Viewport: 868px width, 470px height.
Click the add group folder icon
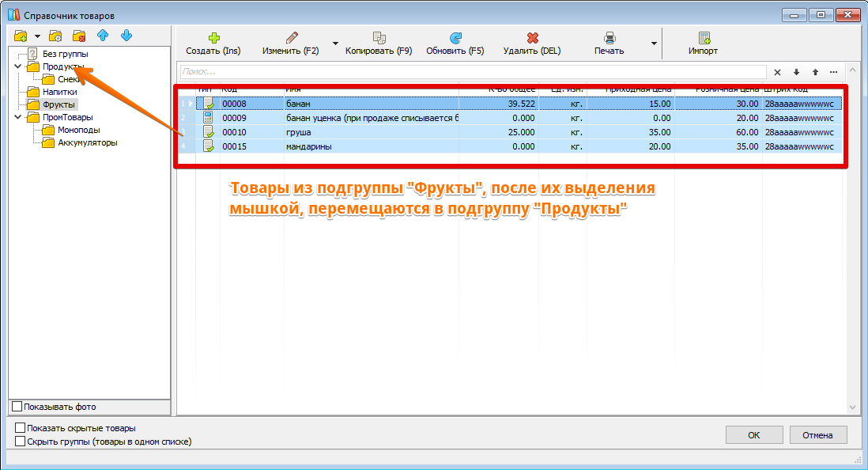pyautogui.click(x=21, y=36)
